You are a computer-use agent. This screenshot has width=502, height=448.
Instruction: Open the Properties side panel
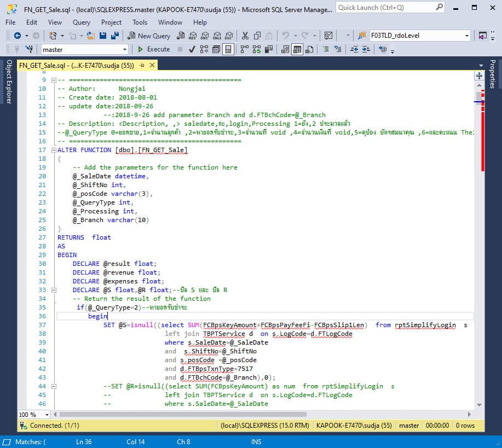(x=493, y=74)
